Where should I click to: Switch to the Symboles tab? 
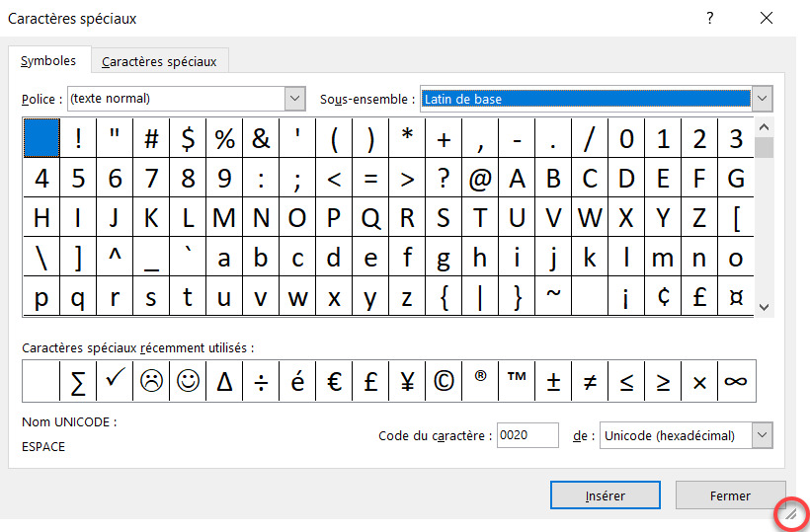point(48,61)
